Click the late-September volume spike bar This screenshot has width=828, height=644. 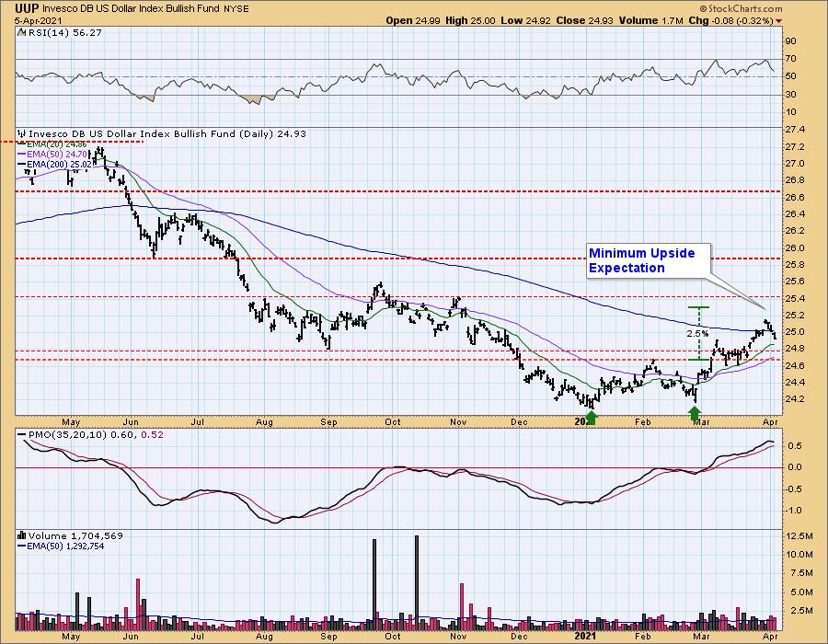pos(374,585)
